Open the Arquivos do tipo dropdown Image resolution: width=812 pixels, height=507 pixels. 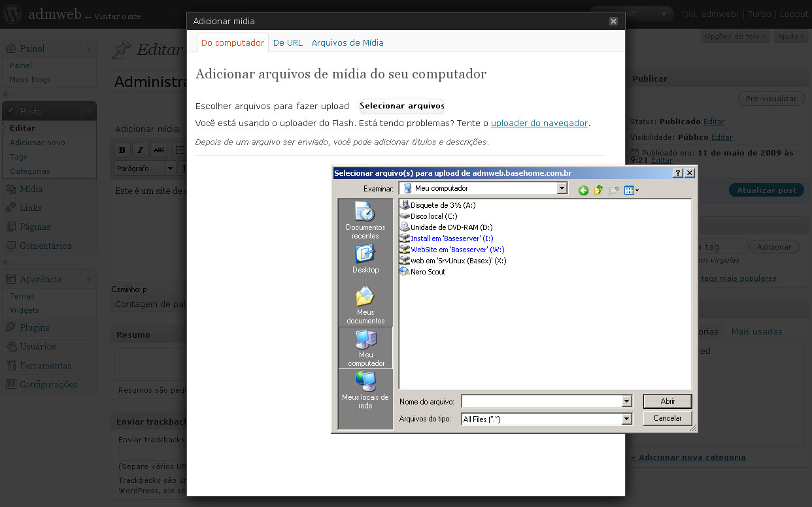point(627,419)
